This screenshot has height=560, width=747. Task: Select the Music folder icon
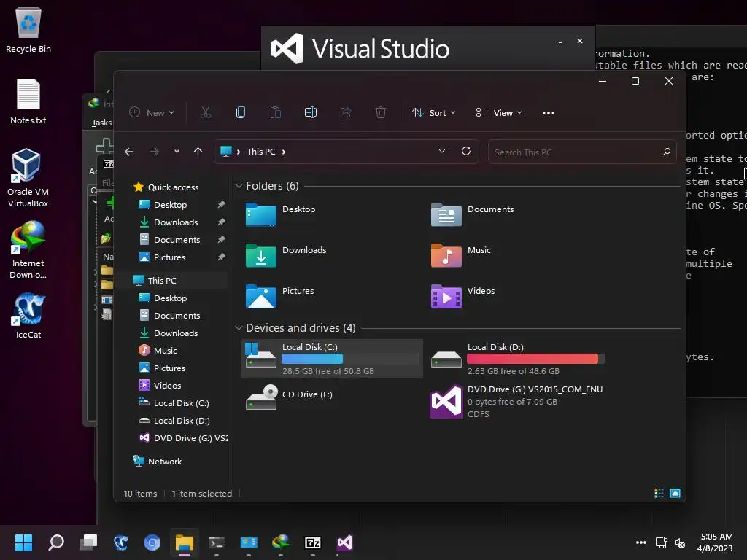point(446,254)
